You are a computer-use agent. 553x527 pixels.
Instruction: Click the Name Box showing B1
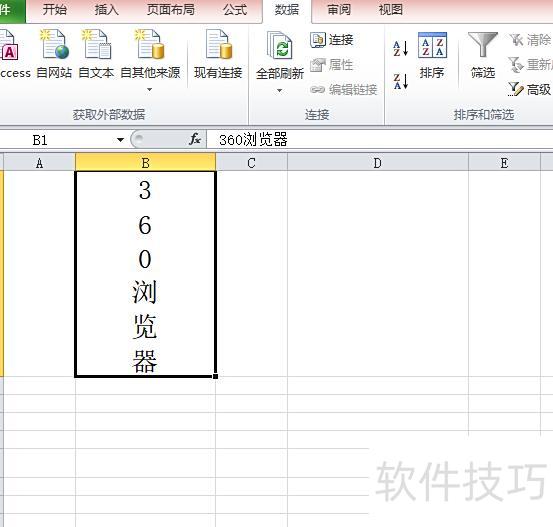(56, 140)
